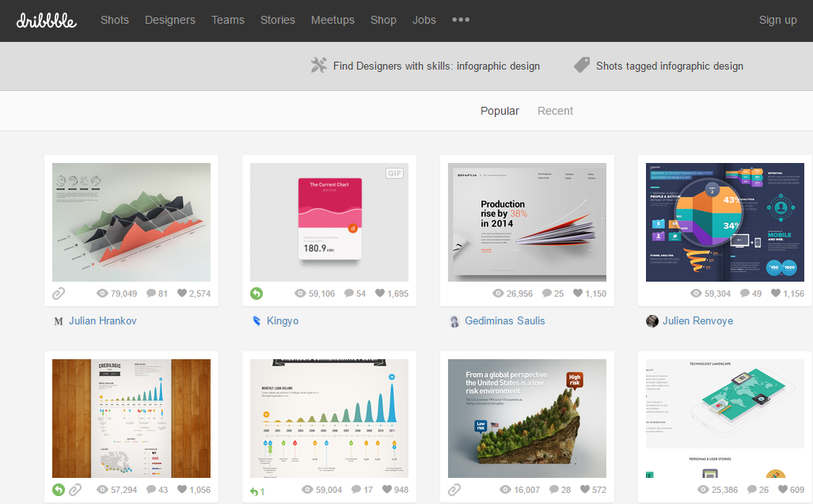Like the shot with 948 hearts
Viewport: 813px width, 504px height.
(x=387, y=490)
